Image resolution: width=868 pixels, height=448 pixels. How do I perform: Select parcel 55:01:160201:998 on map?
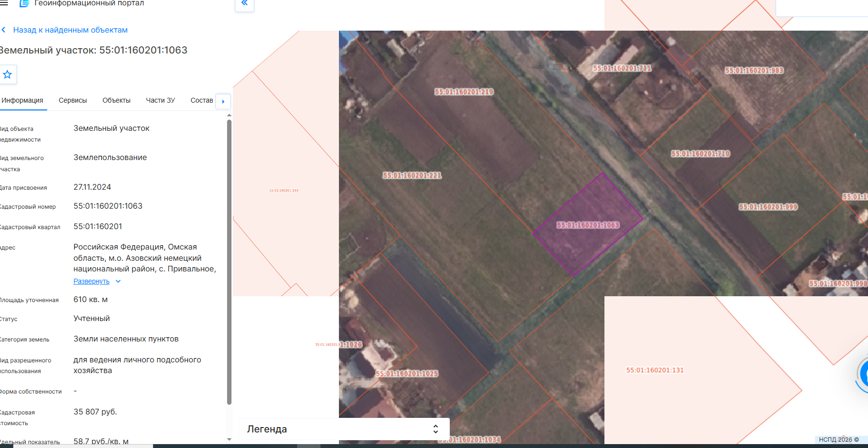(838, 284)
